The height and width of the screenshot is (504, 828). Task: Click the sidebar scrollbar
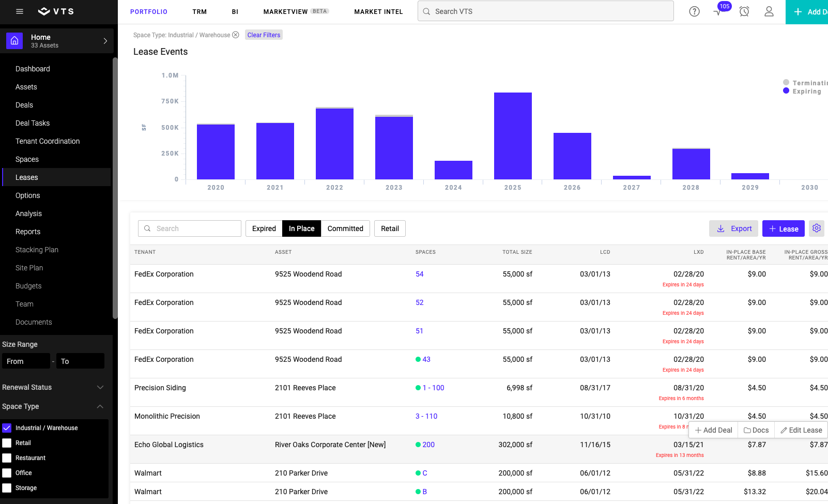tap(115, 188)
